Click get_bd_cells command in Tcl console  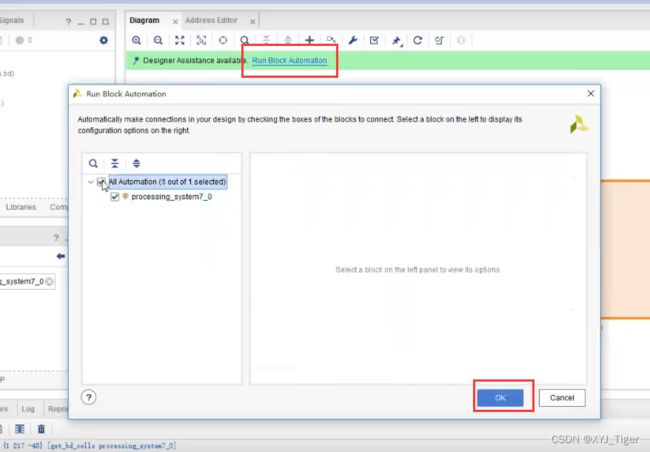(x=111, y=446)
